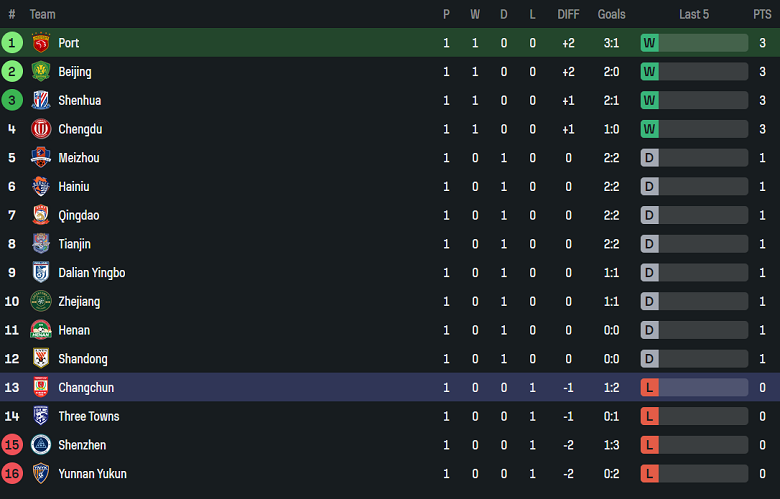This screenshot has height=499, width=780.
Task: Click Port's green W result badge
Action: tap(650, 43)
